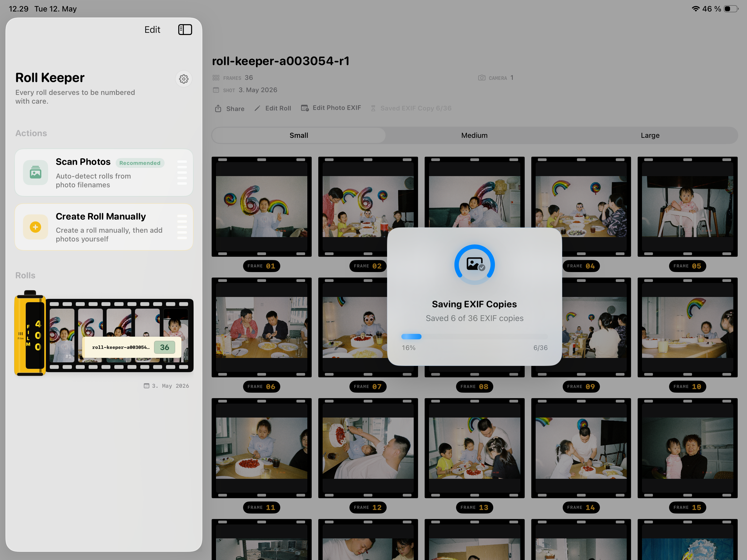Tap Share for this roll
Image resolution: width=747 pixels, height=560 pixels.
tap(230, 109)
